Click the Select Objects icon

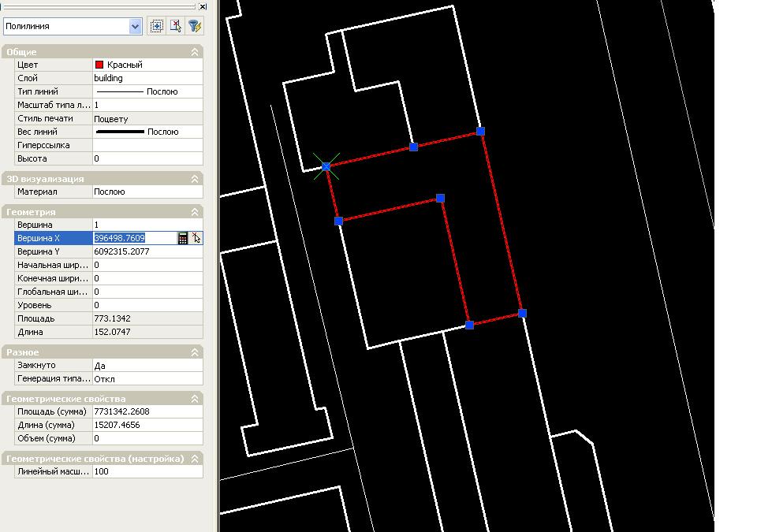176,26
